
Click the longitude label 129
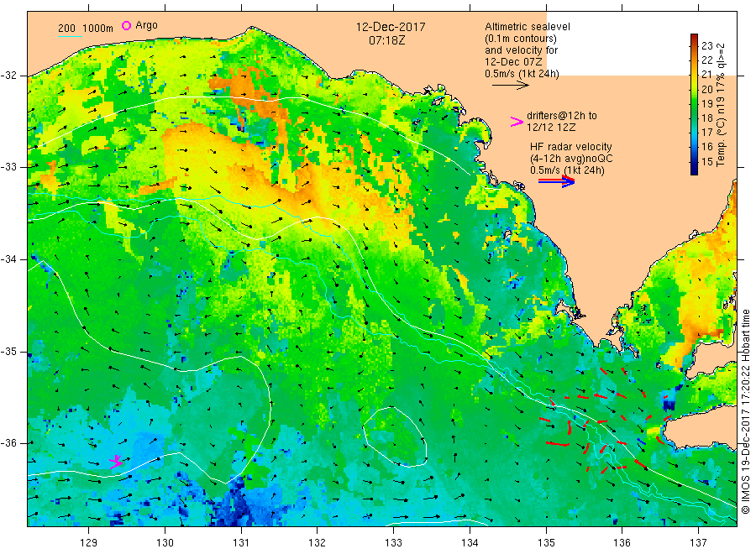click(x=89, y=542)
